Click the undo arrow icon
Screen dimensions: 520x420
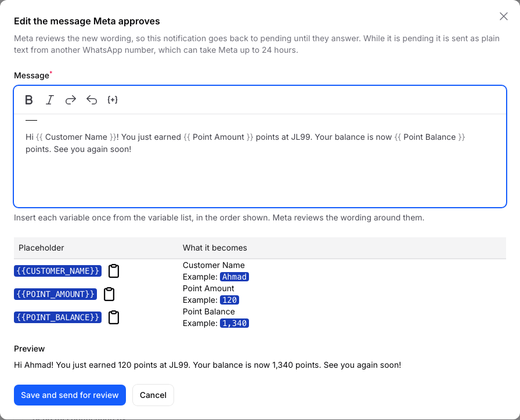coord(92,100)
